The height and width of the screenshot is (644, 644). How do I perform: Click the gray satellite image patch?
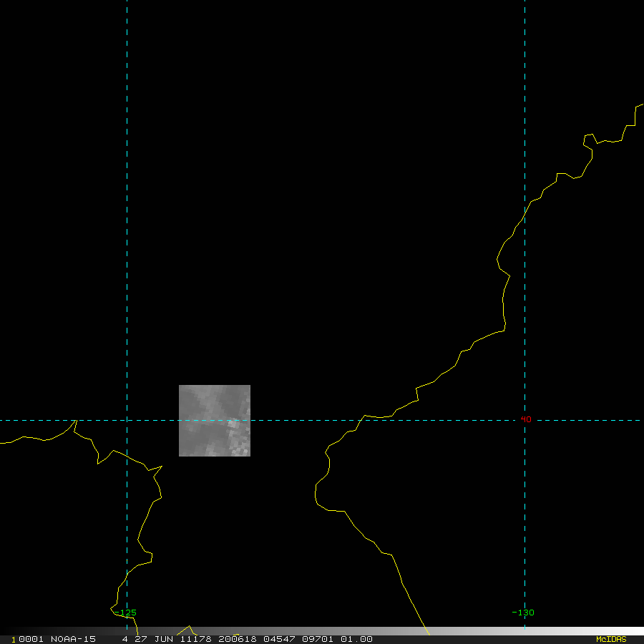coord(214,421)
